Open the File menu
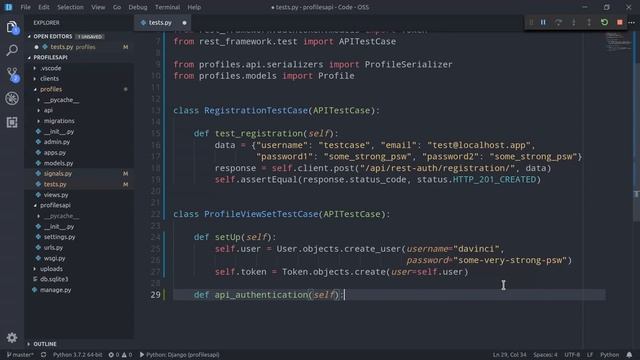Image resolution: width=640 pixels, height=360 pixels. 25,7
